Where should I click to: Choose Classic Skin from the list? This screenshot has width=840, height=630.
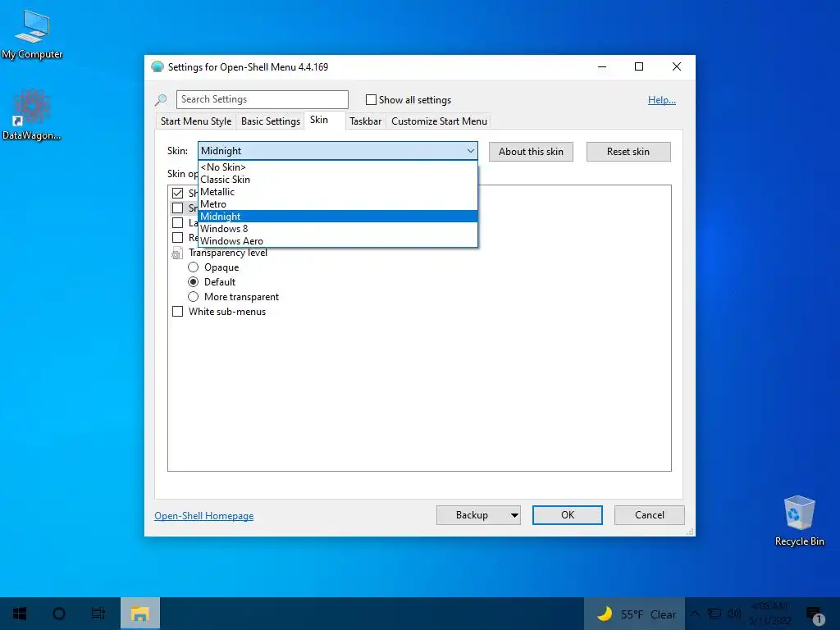[337, 180]
